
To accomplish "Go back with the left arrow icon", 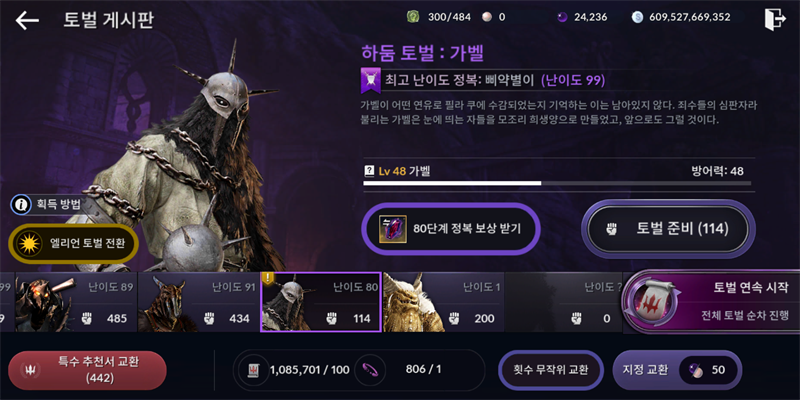I will click(x=27, y=20).
